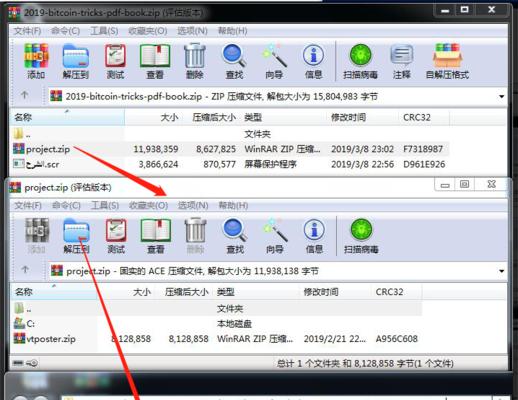The height and width of the screenshot is (400, 518).
Task: Click Info (信息) icon in project.zip window
Action: (314, 236)
